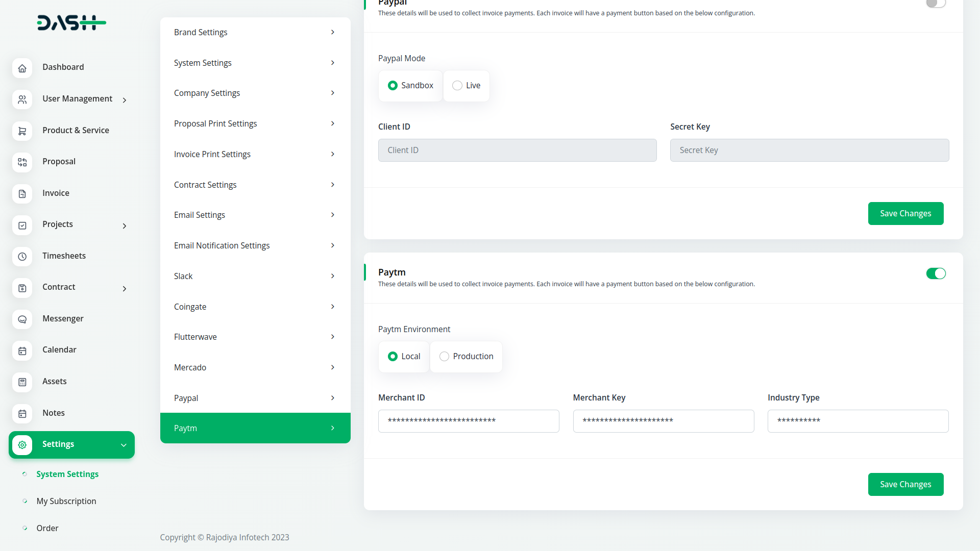
Task: Open the Calendar sidebar icon
Action: (x=22, y=350)
